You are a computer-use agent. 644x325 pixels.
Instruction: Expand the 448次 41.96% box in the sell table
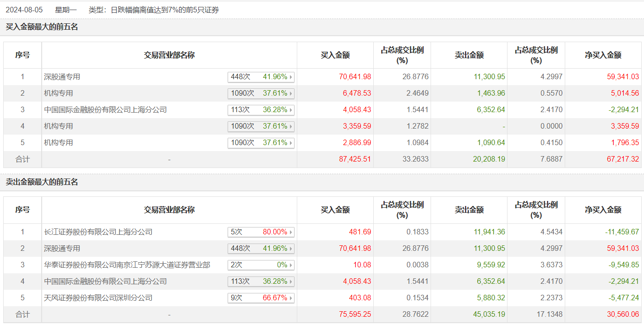tap(261, 249)
